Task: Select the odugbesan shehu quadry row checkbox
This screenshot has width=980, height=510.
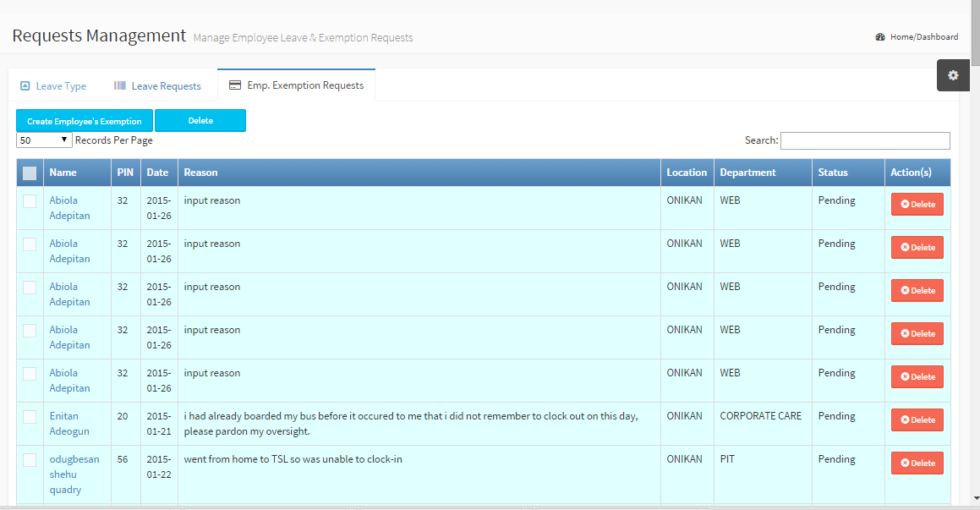Action: coord(30,460)
